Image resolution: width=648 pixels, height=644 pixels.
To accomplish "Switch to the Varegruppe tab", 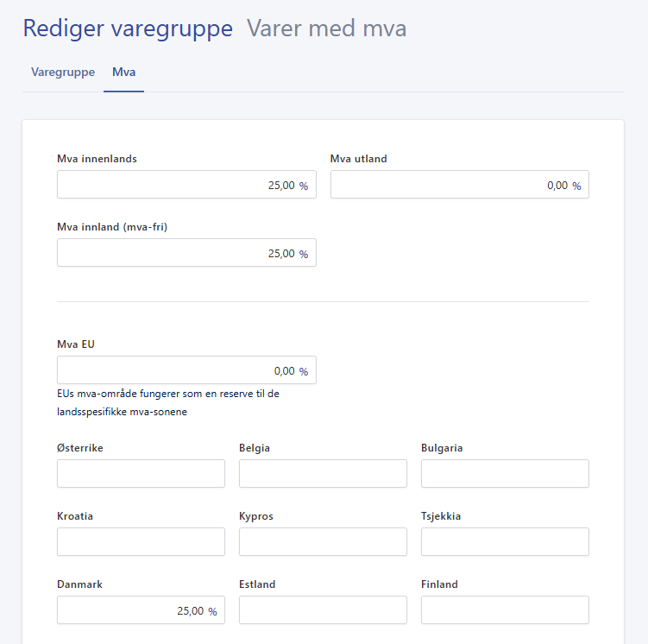I will pyautogui.click(x=63, y=72).
